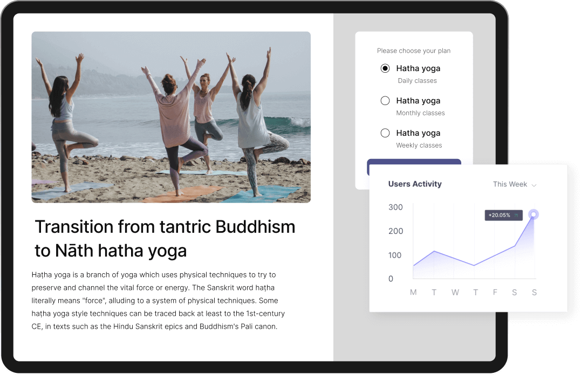Click the article heading about Nāth hatha yoga
588x375 pixels.
click(x=165, y=238)
